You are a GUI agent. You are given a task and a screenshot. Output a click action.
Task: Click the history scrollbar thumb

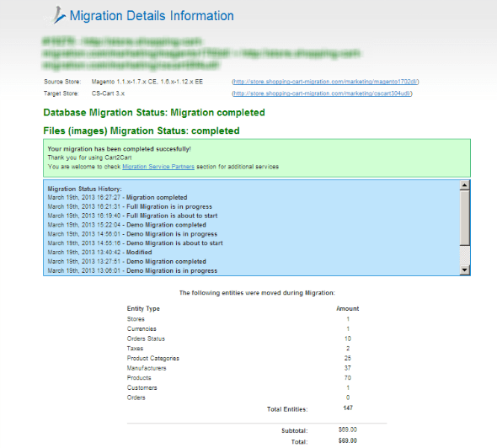465,217
